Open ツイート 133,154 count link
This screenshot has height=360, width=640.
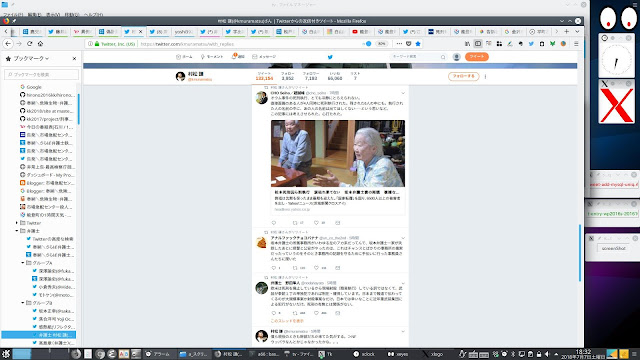(264, 76)
